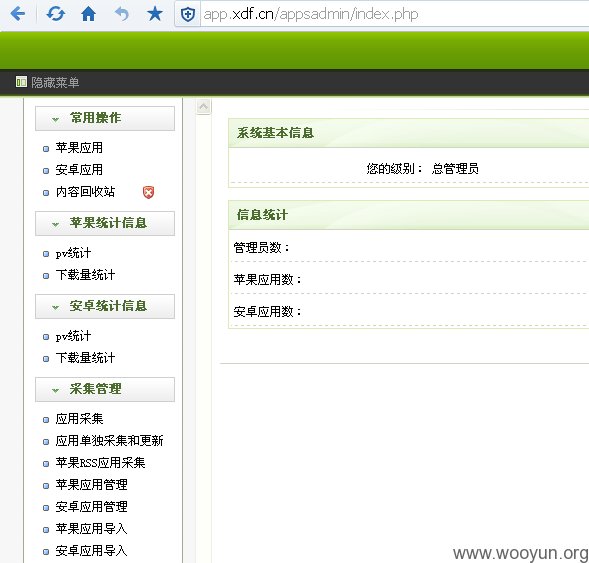Collapse the 安卓统计信息 section arrow
This screenshot has height=563, width=589.
(55, 307)
